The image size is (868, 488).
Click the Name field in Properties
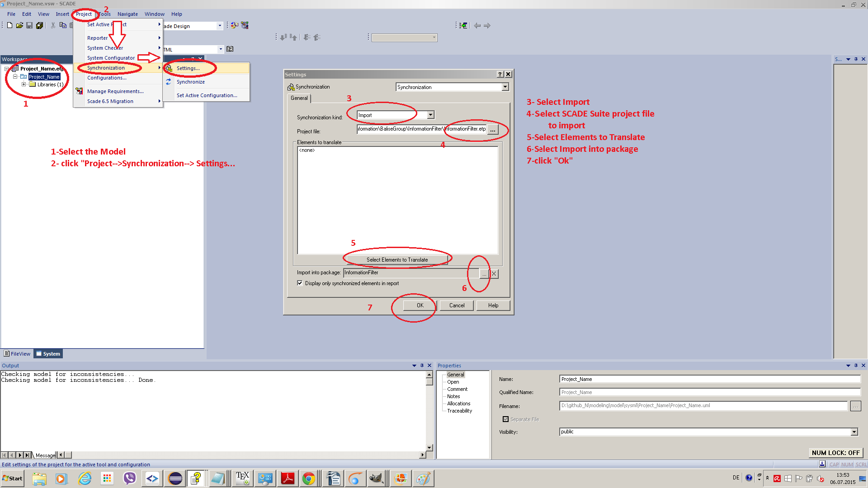(x=709, y=379)
